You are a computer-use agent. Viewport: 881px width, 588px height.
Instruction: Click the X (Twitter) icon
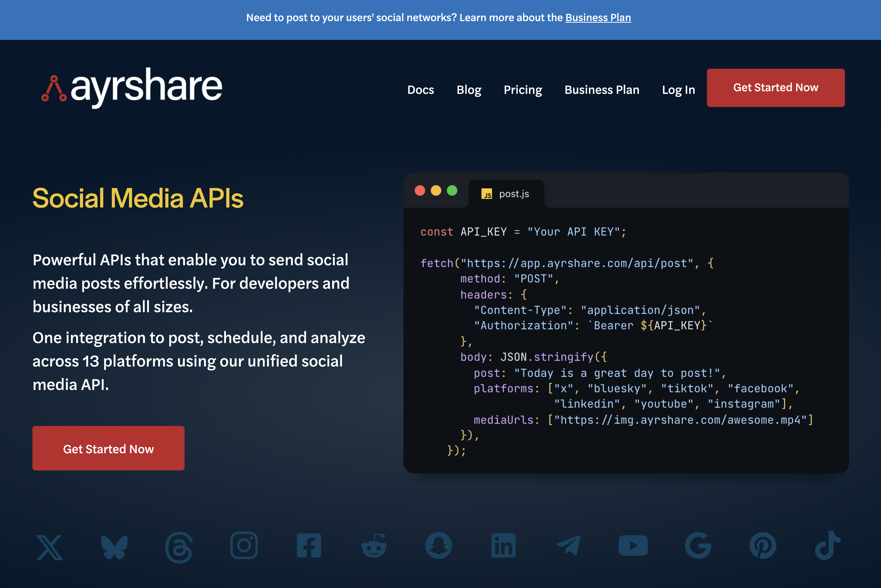coord(50,546)
